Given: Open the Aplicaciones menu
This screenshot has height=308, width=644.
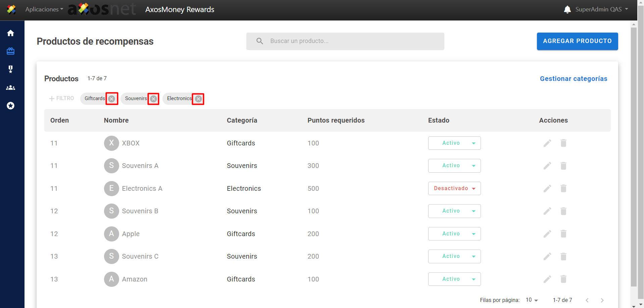Looking at the screenshot, I should click(44, 9).
